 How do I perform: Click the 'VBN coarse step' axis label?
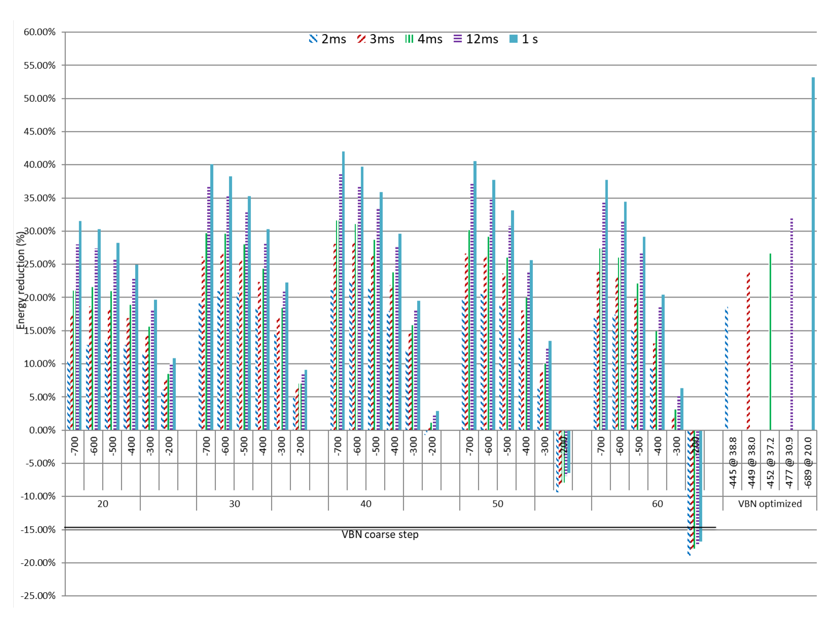[380, 535]
